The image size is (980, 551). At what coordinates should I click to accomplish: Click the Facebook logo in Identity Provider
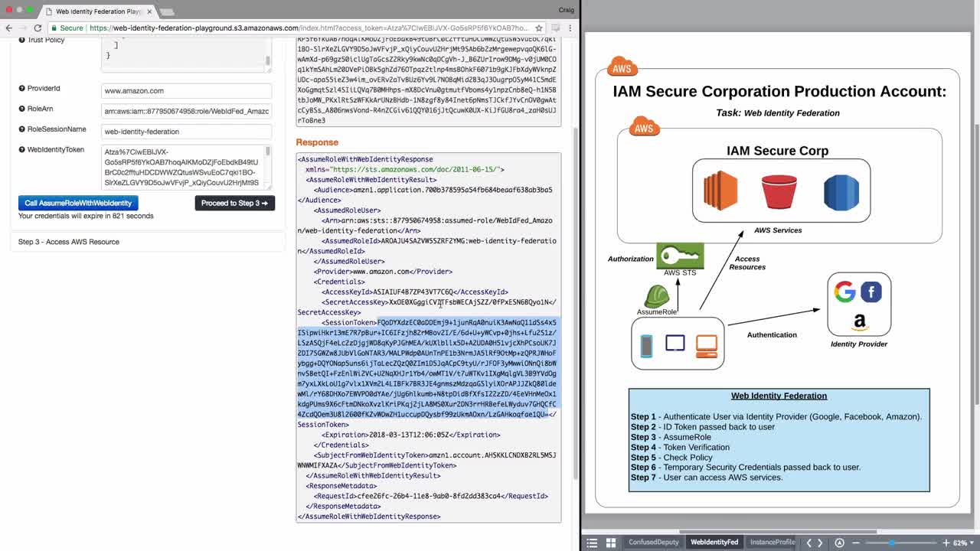[871, 292]
